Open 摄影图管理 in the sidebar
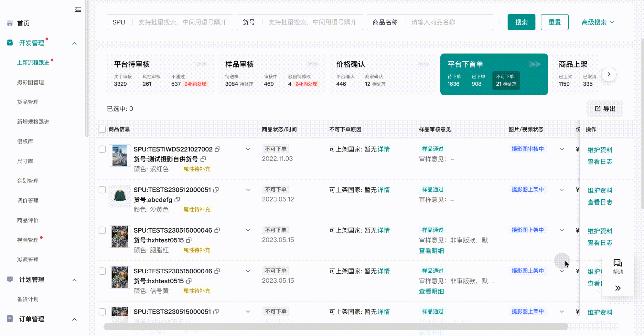 tap(30, 82)
